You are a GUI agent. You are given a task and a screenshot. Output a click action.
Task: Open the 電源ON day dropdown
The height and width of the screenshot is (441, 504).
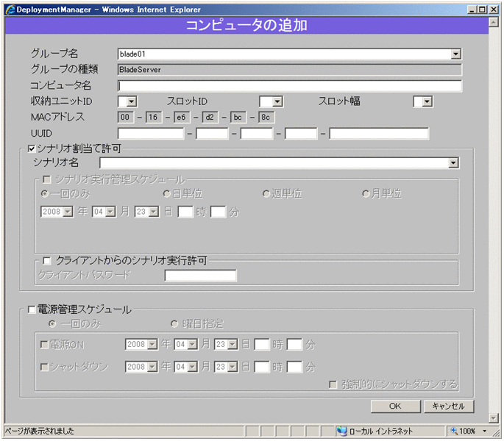(233, 345)
